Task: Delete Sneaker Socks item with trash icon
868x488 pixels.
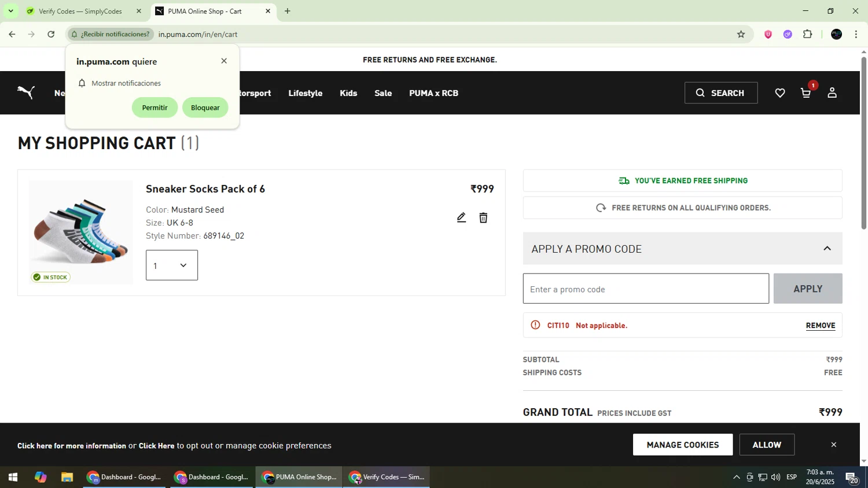Action: coord(483,217)
